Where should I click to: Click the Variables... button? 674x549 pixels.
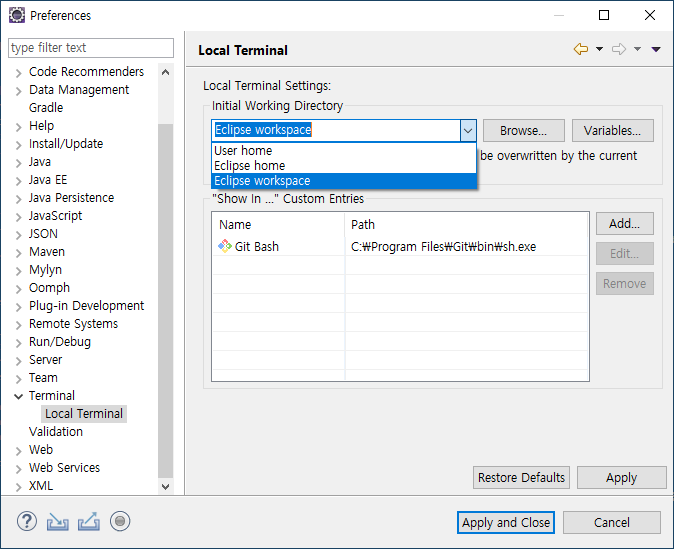pyautogui.click(x=613, y=130)
